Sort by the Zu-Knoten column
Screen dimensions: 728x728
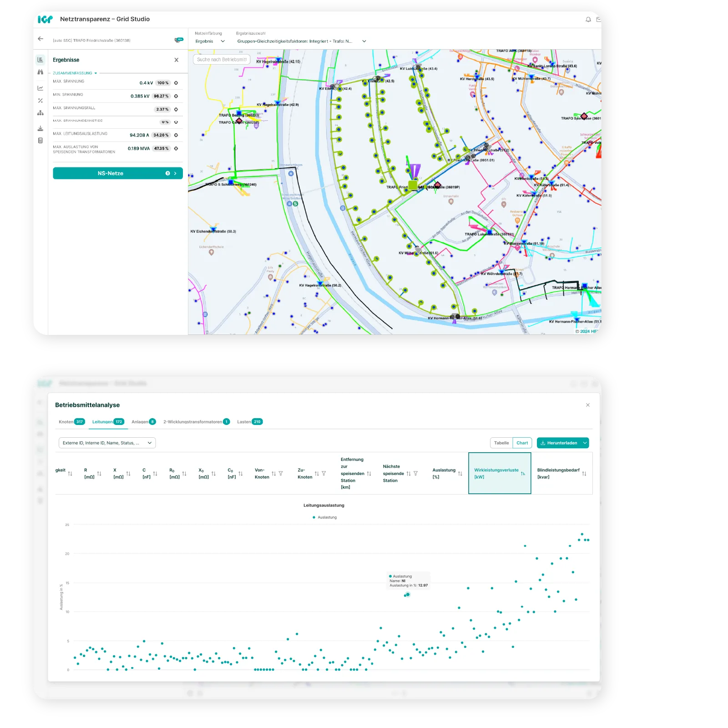coord(317,474)
